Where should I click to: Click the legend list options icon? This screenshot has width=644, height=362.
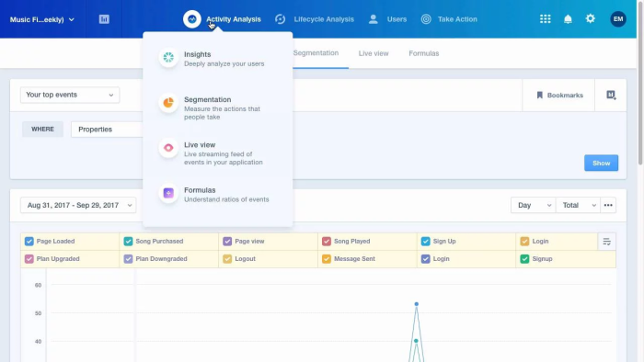(606, 242)
